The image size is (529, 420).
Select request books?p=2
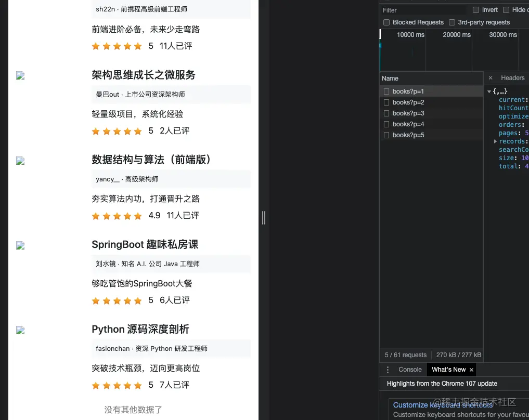coord(431,102)
